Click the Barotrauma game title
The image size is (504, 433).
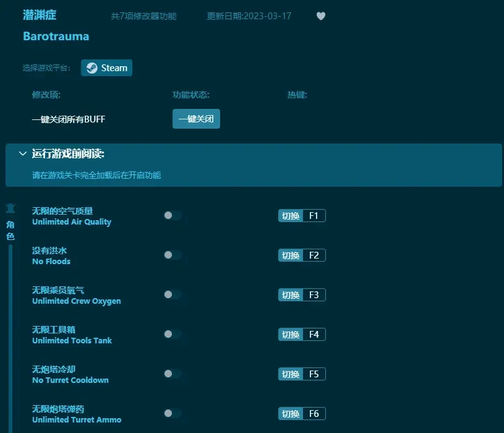[56, 36]
